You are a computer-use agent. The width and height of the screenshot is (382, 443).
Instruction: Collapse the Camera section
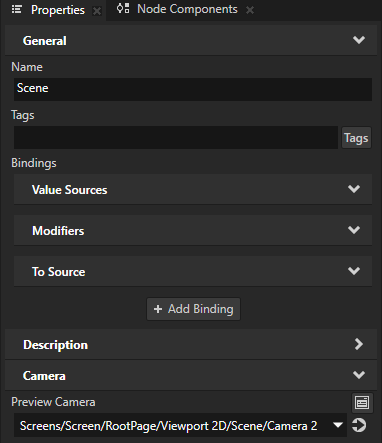click(x=359, y=375)
